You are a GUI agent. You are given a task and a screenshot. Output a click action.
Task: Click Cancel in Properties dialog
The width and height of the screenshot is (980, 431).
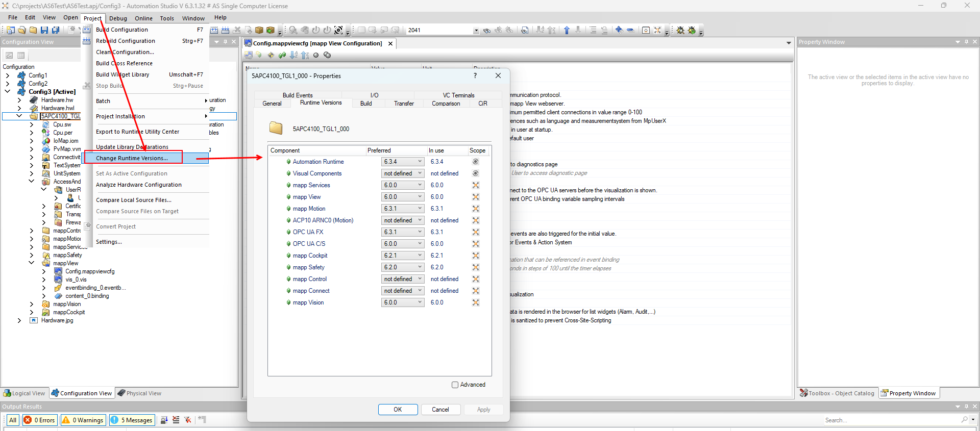tap(440, 410)
